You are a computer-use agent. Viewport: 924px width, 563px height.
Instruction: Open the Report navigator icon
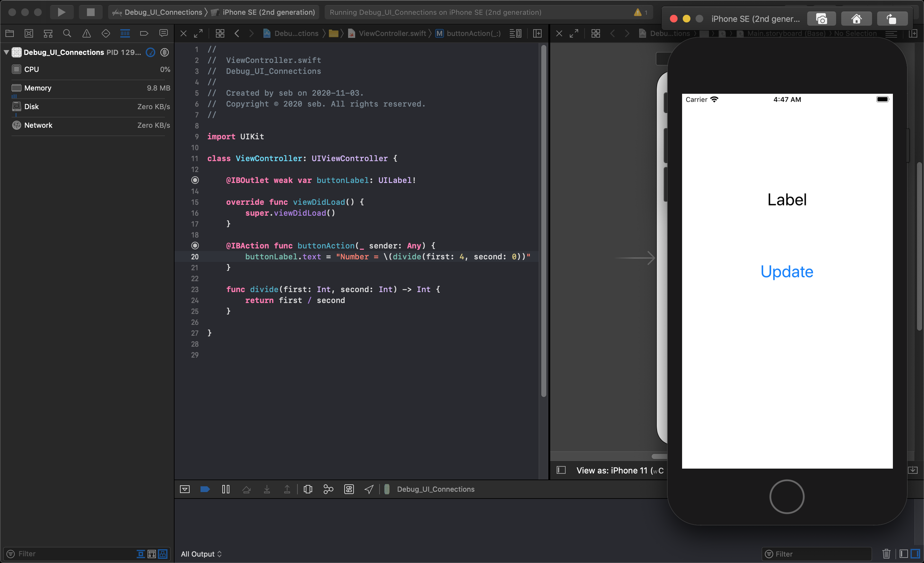pyautogui.click(x=164, y=33)
